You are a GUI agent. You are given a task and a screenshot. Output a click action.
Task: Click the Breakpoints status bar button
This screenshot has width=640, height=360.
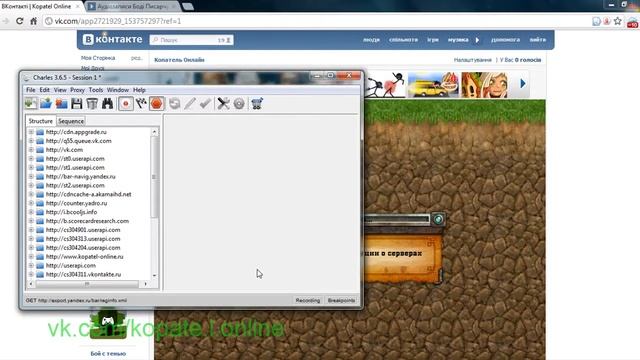pos(341,300)
